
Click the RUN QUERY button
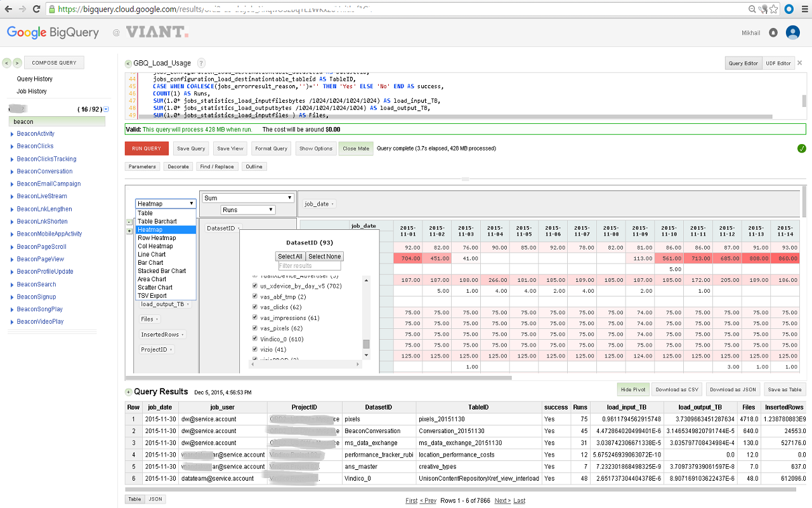click(x=147, y=149)
